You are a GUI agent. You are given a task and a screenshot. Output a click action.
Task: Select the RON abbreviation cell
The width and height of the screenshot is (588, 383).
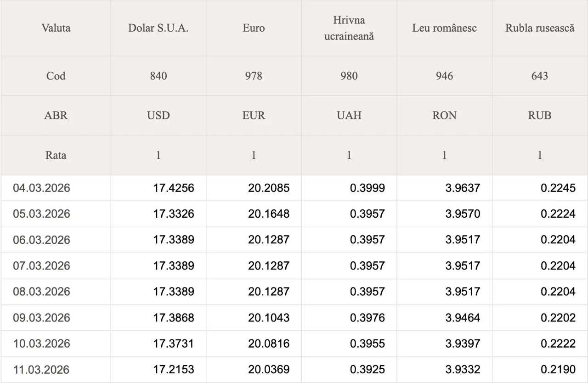[444, 115]
